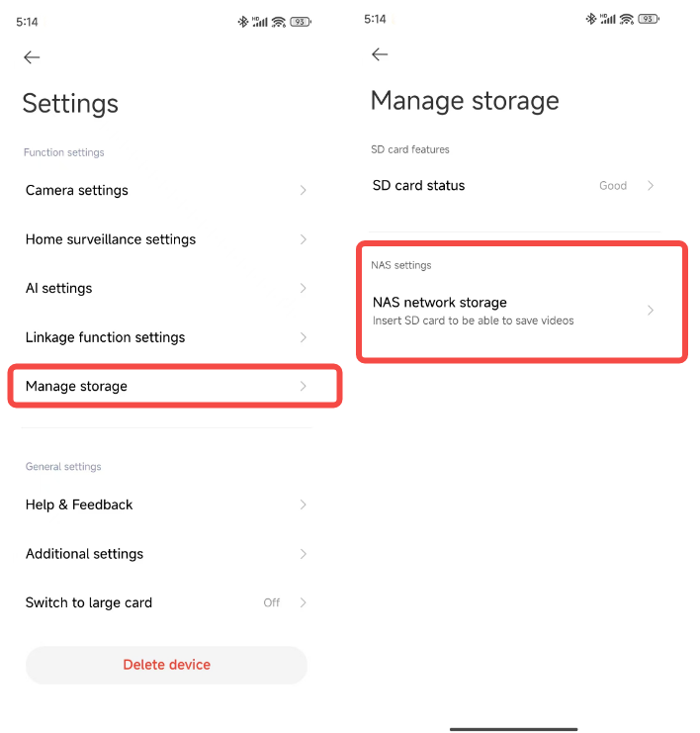The image size is (700, 733).
Task: Tap Wi-Fi icon in right status bar
Action: (627, 19)
